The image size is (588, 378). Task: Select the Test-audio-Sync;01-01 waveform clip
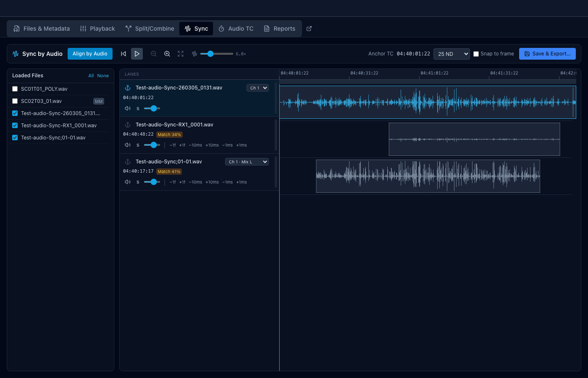tap(428, 176)
